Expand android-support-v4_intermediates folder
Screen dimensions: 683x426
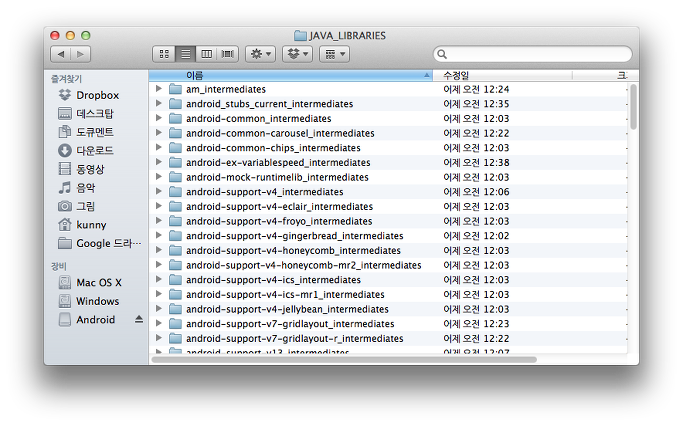pyautogui.click(x=159, y=192)
